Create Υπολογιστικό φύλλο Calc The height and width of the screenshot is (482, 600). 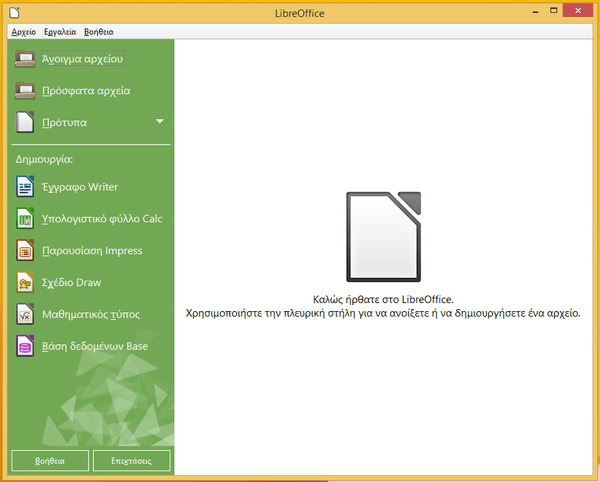coord(102,219)
